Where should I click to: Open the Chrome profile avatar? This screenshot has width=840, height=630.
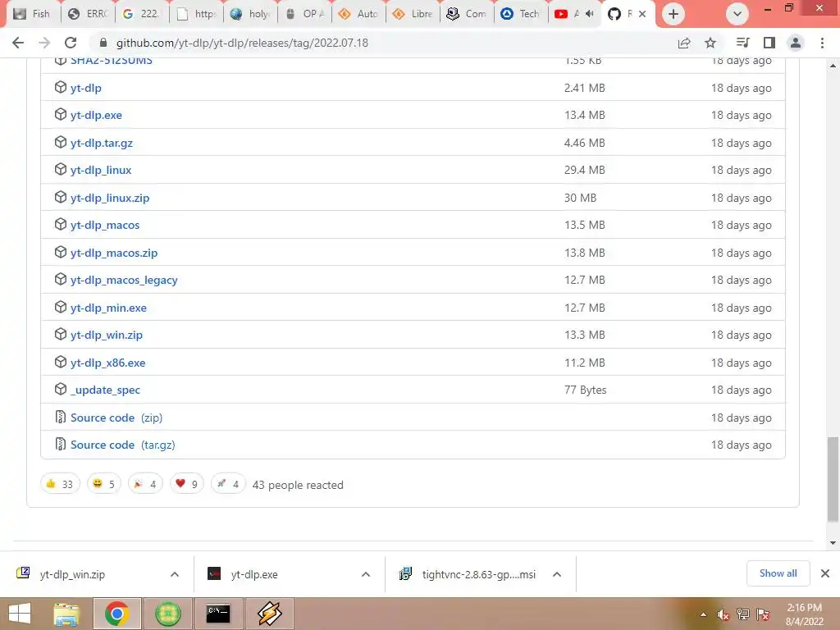(x=796, y=43)
